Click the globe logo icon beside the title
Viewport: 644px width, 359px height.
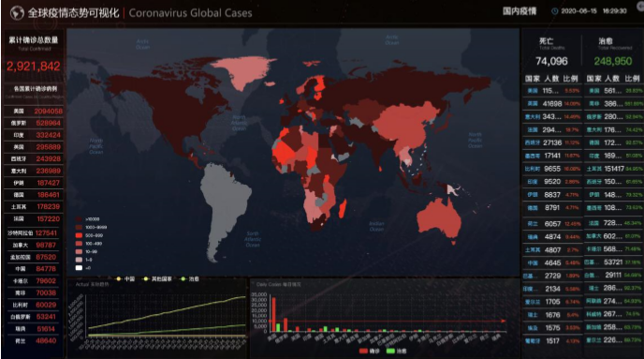click(17, 13)
